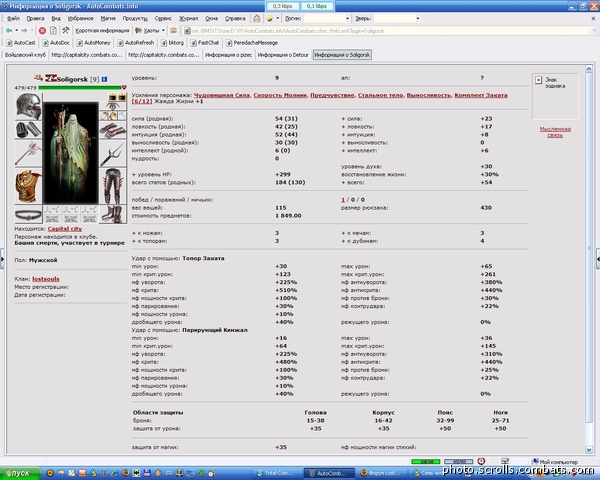Screen dimensions: 600x480
Task: Click the equipped bracers item icon
Action: (28, 130)
